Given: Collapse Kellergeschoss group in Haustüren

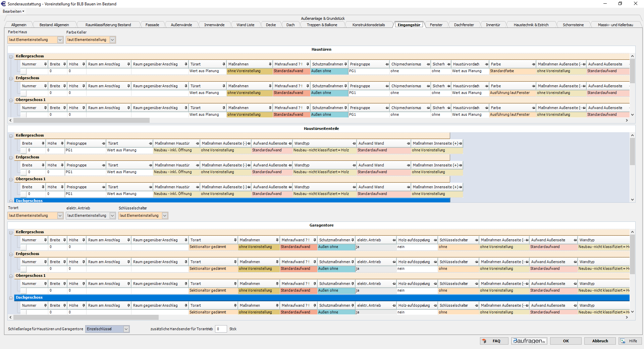Looking at the screenshot, I should [11, 57].
